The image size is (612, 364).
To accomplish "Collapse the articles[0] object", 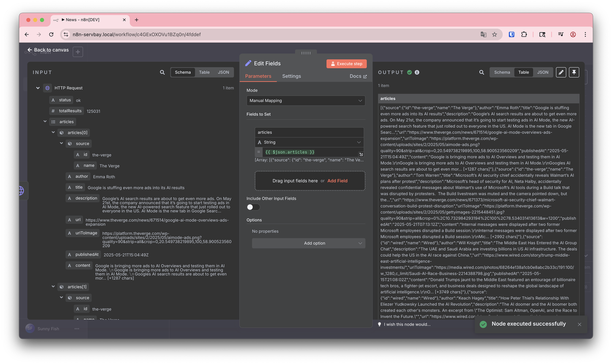I will click(x=53, y=133).
